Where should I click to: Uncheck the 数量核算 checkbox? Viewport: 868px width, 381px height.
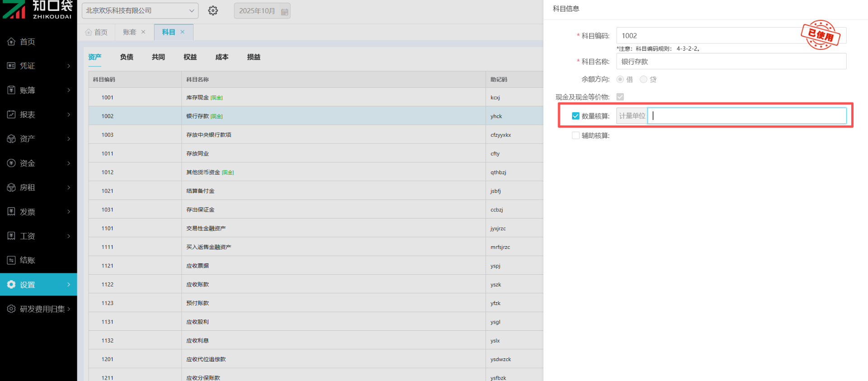point(576,116)
